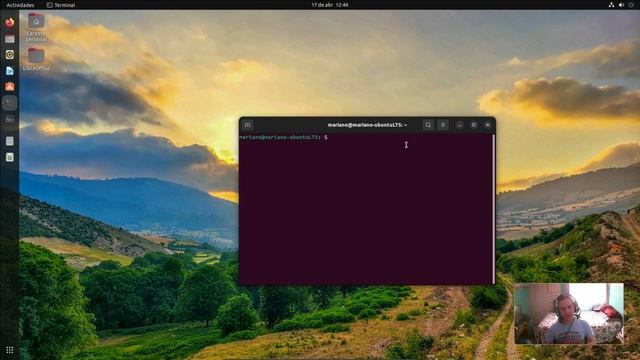Launch Rhythmbox from the dock
Screen dimensions: 640x360
10,54
